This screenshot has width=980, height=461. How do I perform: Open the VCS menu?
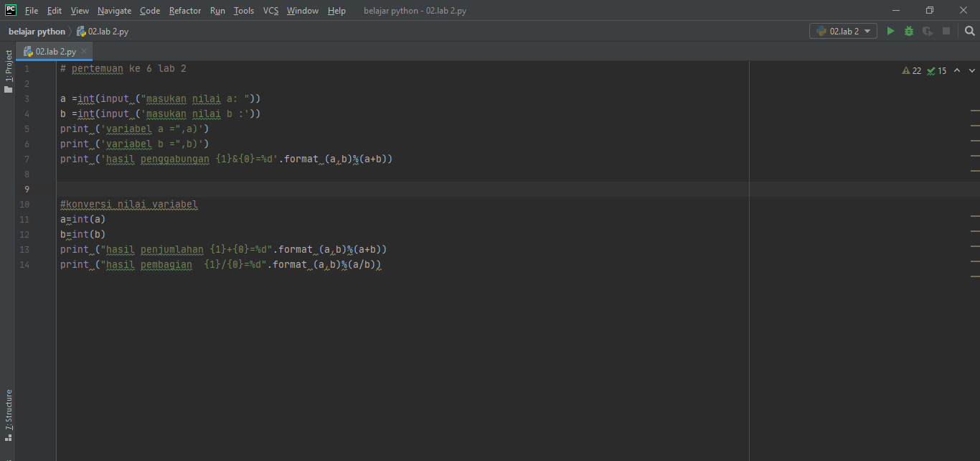tap(270, 10)
